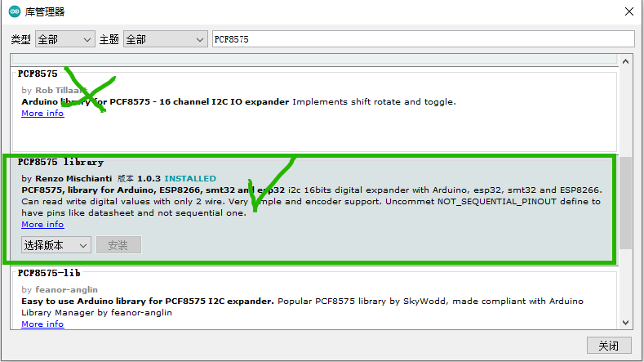
Task: Expand the 选择版本 version dropdown
Action: (x=56, y=245)
